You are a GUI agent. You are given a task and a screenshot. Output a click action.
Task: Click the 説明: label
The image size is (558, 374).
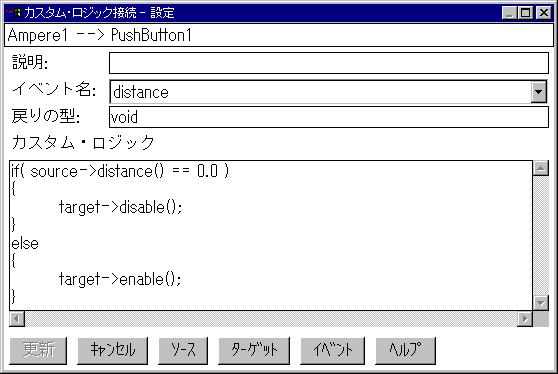point(30,62)
